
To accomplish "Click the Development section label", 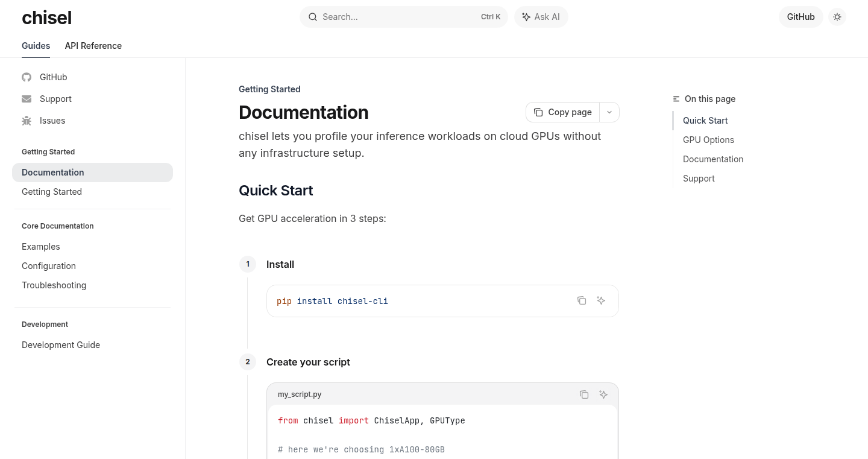I will tap(45, 324).
